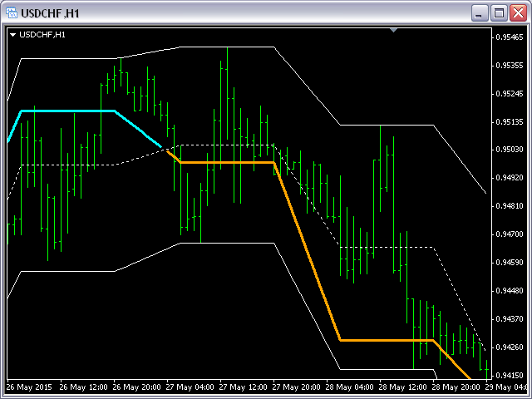Close the USDCHF,H1 chart window
This screenshot has width=532, height=399.
click(x=517, y=13)
